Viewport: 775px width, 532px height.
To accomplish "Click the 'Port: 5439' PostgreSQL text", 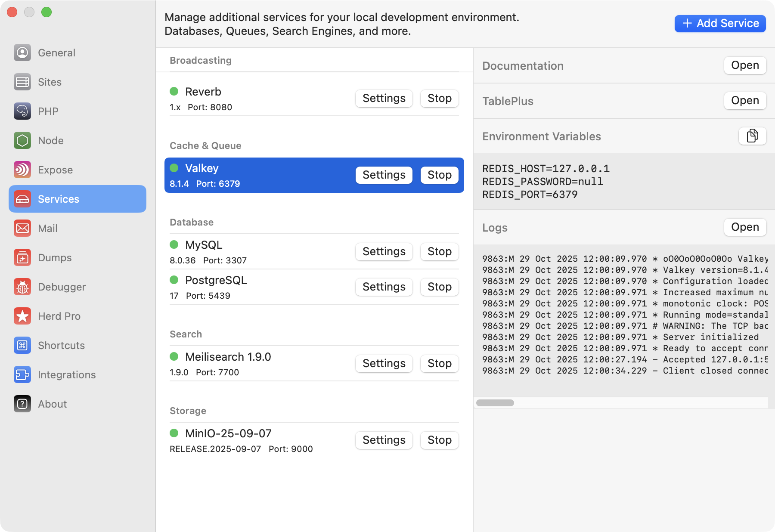I will point(208,296).
